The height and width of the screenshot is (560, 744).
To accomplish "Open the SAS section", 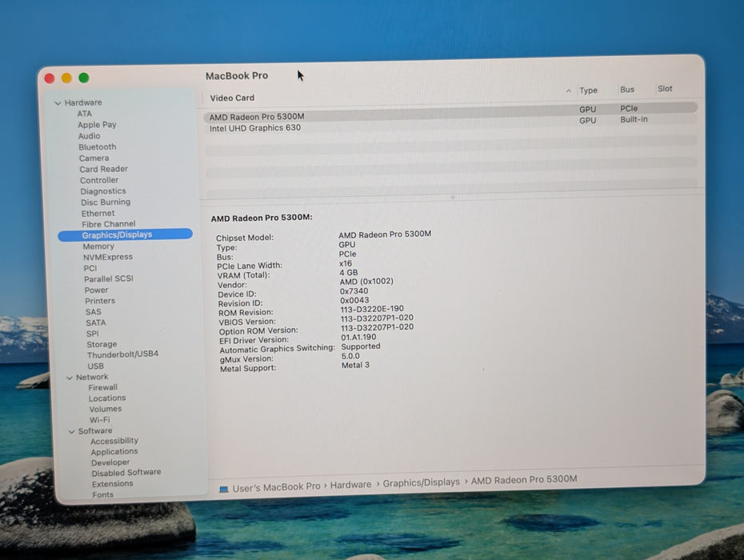I will pos(93,312).
